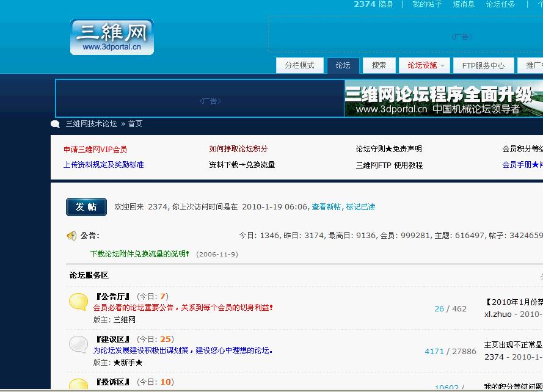This screenshot has height=392, width=543.
Task: Click the announcement megaphone icon
Action: pyautogui.click(x=71, y=236)
